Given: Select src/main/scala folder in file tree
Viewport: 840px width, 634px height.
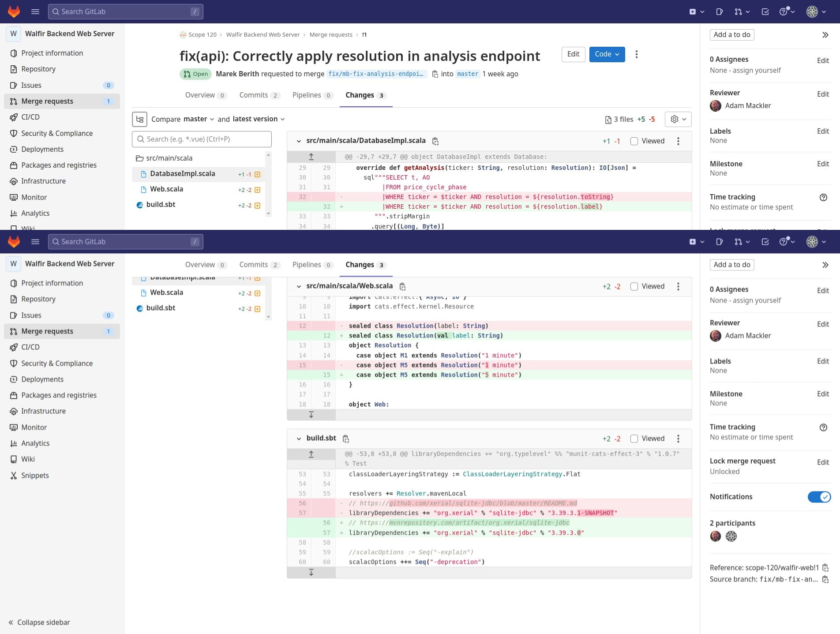Looking at the screenshot, I should 169,158.
